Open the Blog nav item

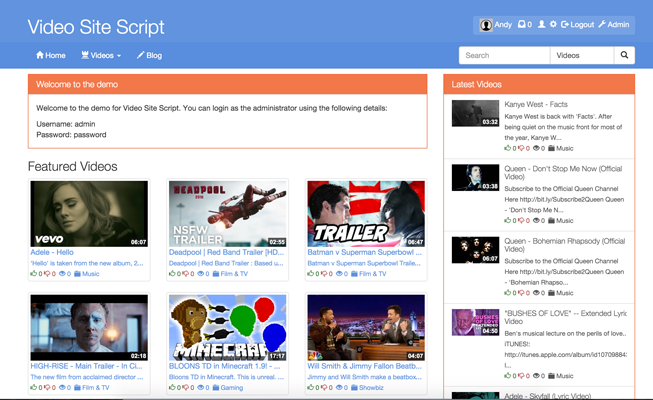(150, 55)
